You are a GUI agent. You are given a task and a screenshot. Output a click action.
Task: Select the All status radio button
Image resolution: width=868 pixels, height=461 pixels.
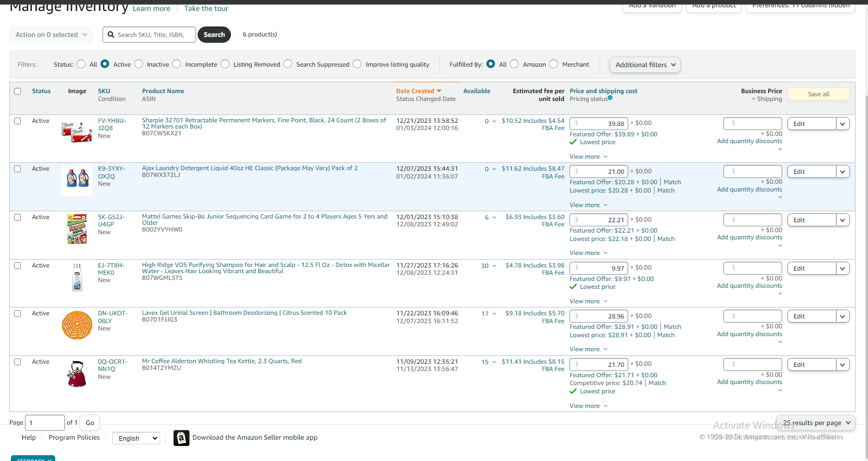(x=81, y=64)
